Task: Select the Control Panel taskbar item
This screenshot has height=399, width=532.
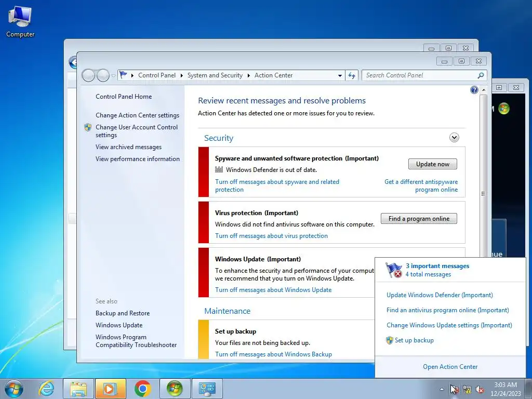Action: [x=207, y=389]
